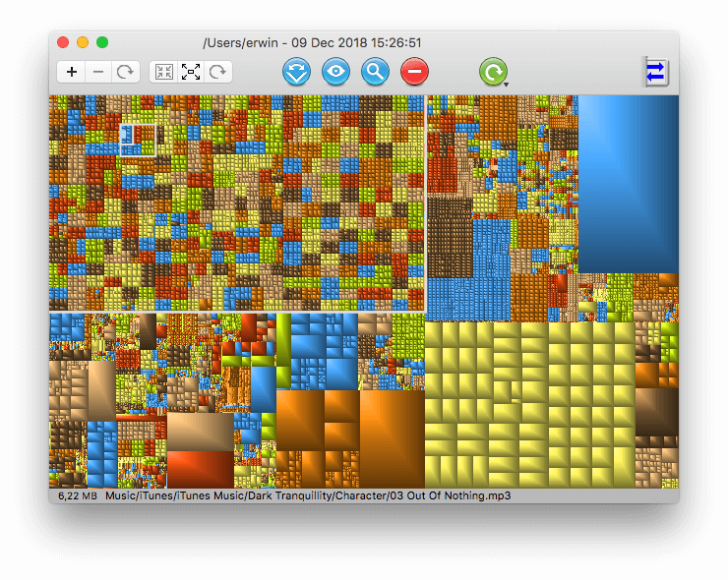Preview selected file with Quick Look eye
This screenshot has height=580, width=728.
tap(336, 71)
